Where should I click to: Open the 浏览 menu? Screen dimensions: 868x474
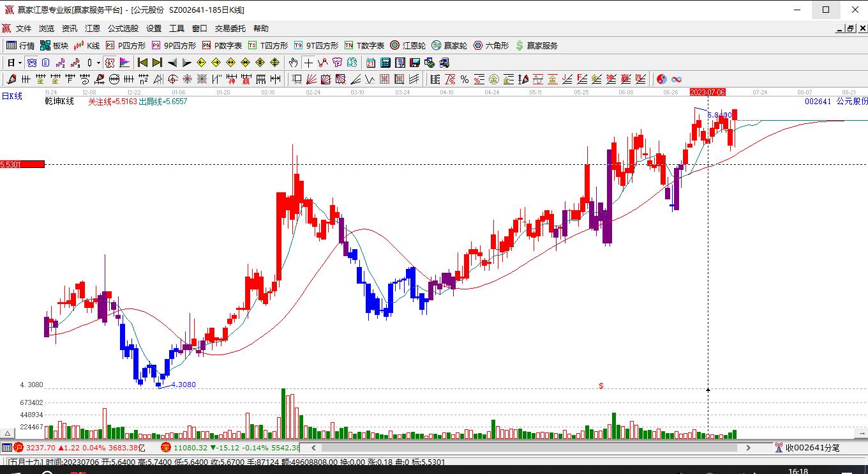(x=47, y=28)
